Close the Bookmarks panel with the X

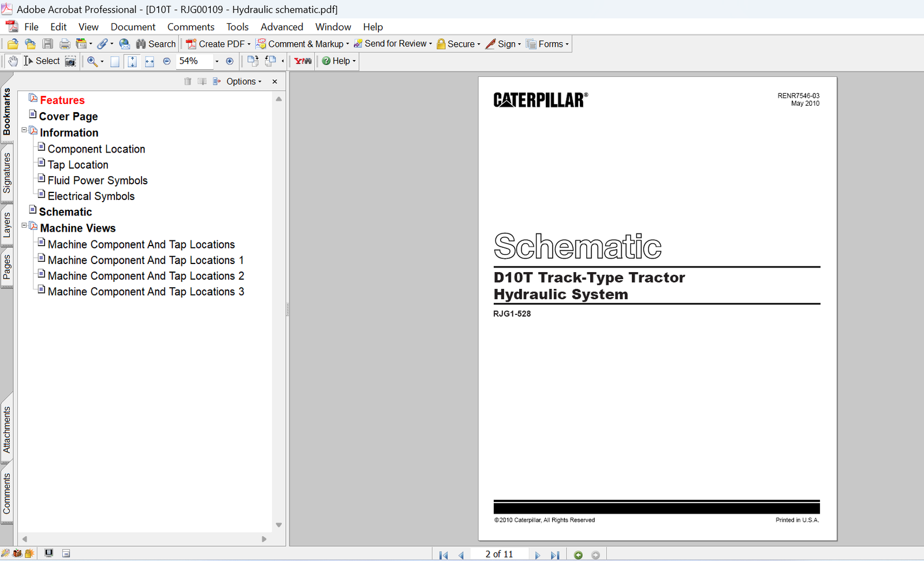[275, 81]
